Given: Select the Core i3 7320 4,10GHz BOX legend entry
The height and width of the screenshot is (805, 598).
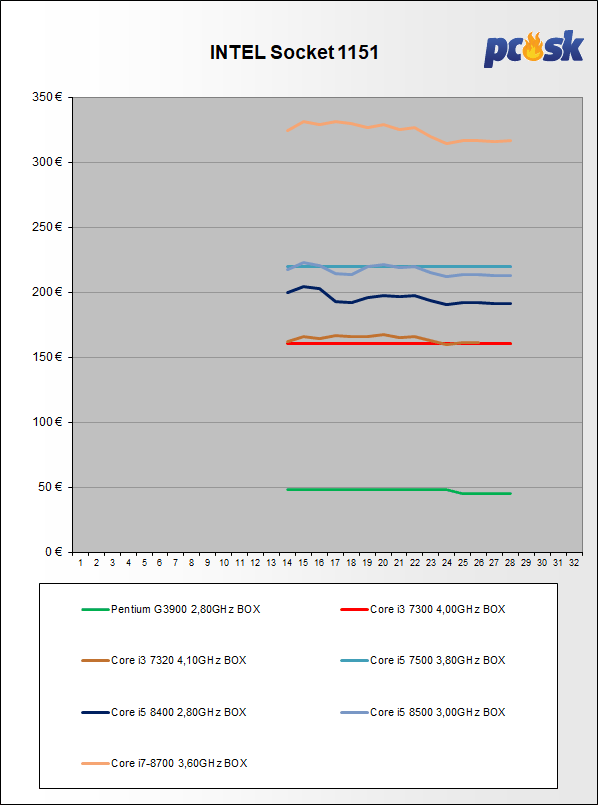Looking at the screenshot, I should 164,660.
